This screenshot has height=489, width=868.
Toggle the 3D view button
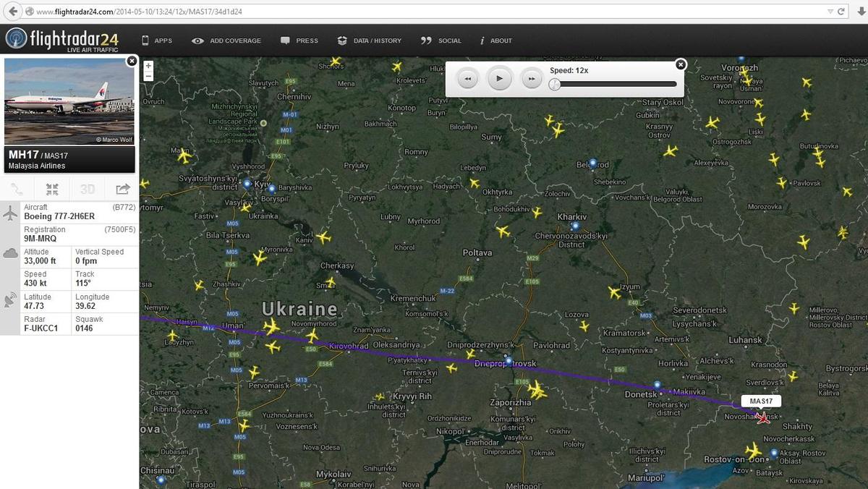pyautogui.click(x=88, y=190)
